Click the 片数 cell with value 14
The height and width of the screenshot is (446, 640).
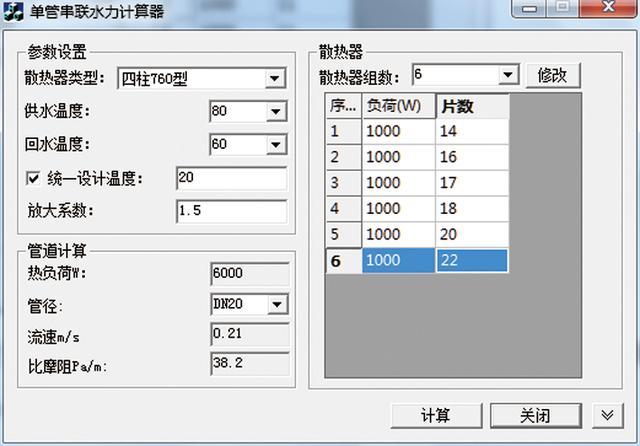click(x=472, y=131)
